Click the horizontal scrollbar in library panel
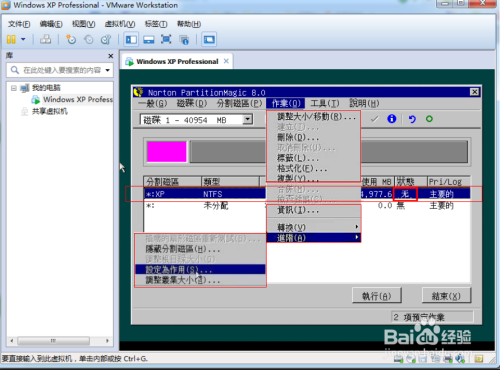 click(x=53, y=341)
